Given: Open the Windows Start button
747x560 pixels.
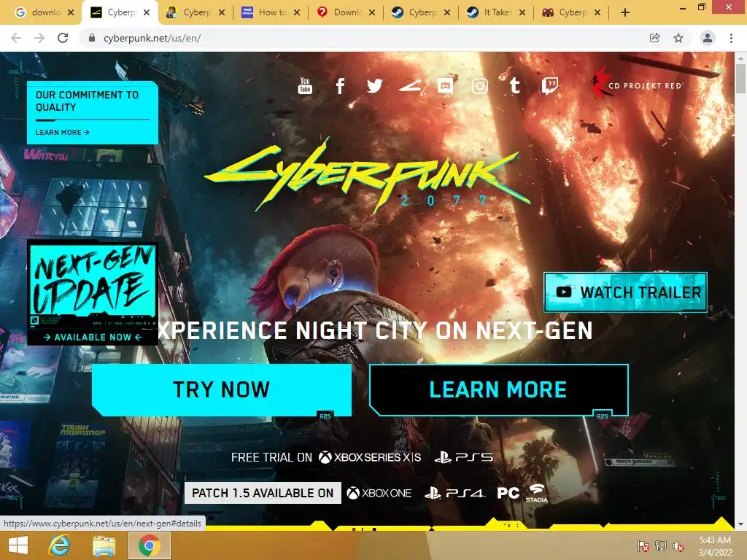Looking at the screenshot, I should click(18, 545).
